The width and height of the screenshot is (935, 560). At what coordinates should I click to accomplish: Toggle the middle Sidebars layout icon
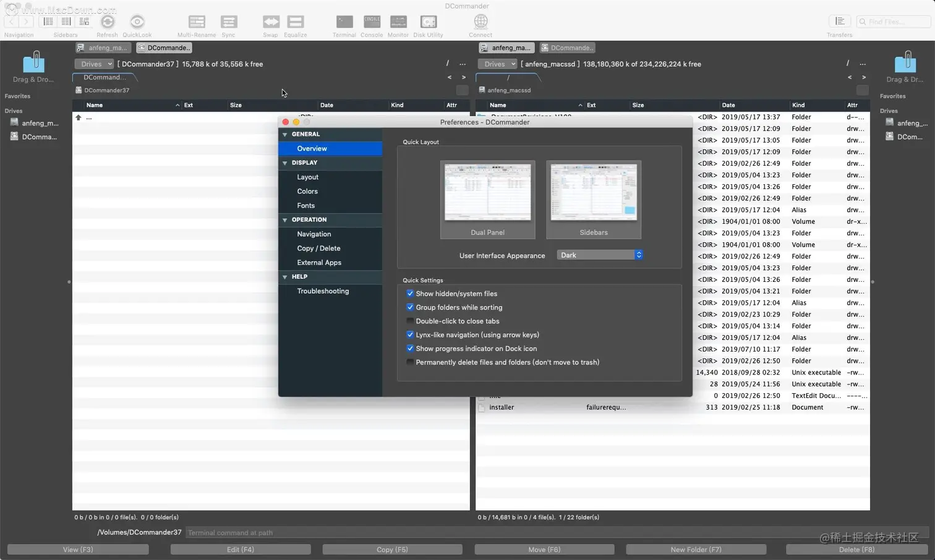coord(66,22)
